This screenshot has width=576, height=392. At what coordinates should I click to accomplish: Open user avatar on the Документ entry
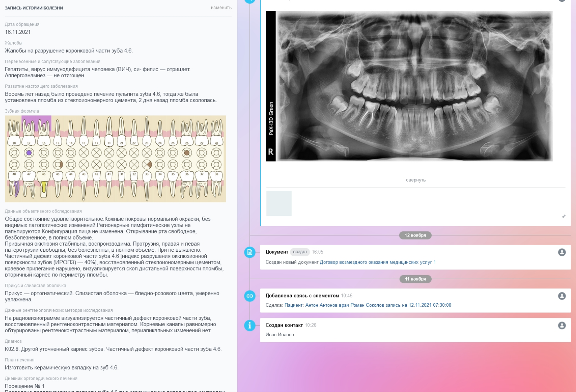pyautogui.click(x=562, y=252)
